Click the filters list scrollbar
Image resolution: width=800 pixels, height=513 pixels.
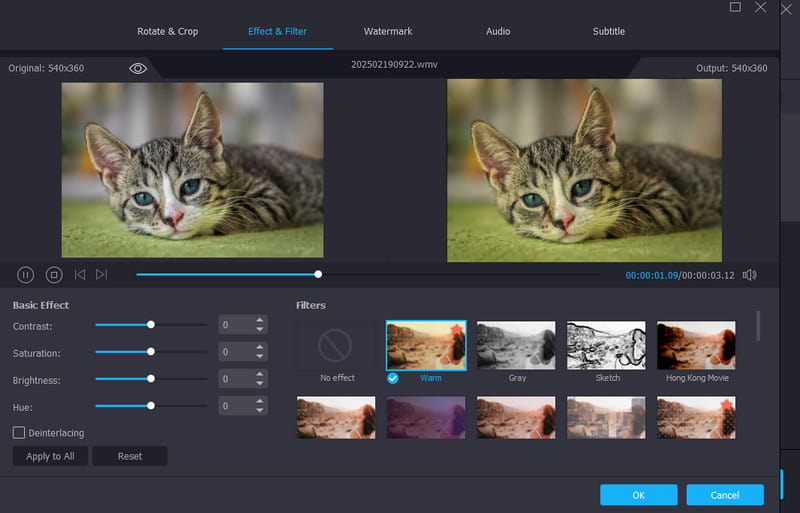[758, 326]
